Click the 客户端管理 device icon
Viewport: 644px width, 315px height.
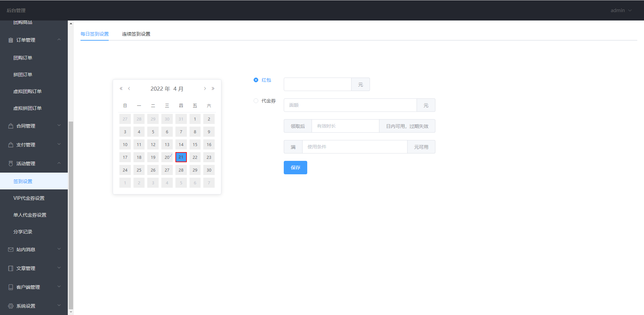coord(11,287)
